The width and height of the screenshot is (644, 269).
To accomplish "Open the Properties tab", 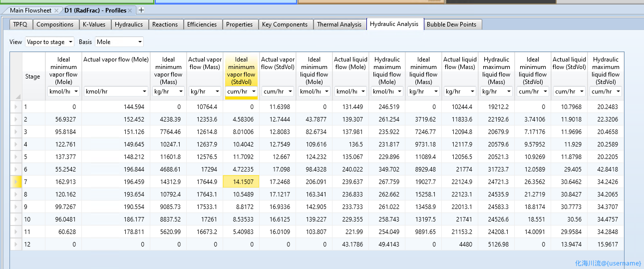I will pos(240,24).
